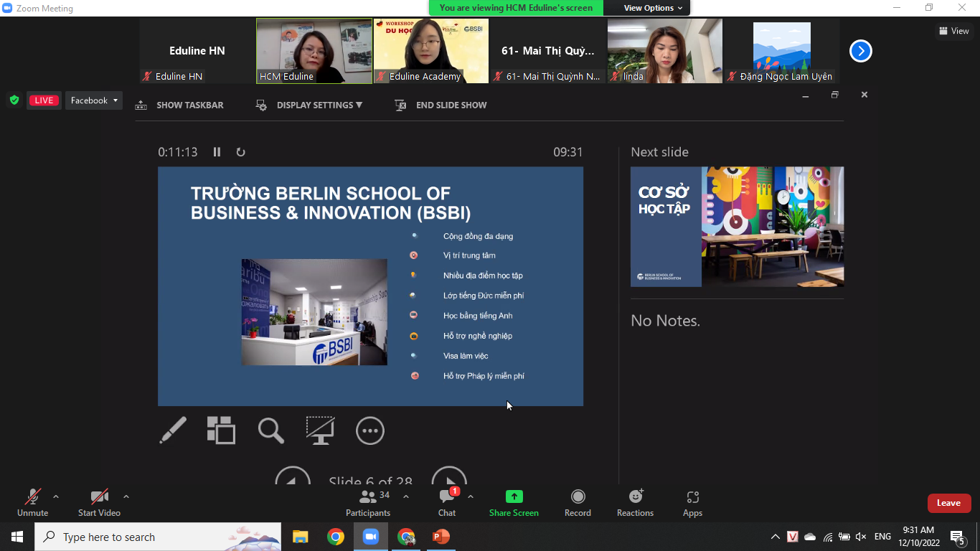Click the Record button icon
Screen dimensions: 980x551
578,496
